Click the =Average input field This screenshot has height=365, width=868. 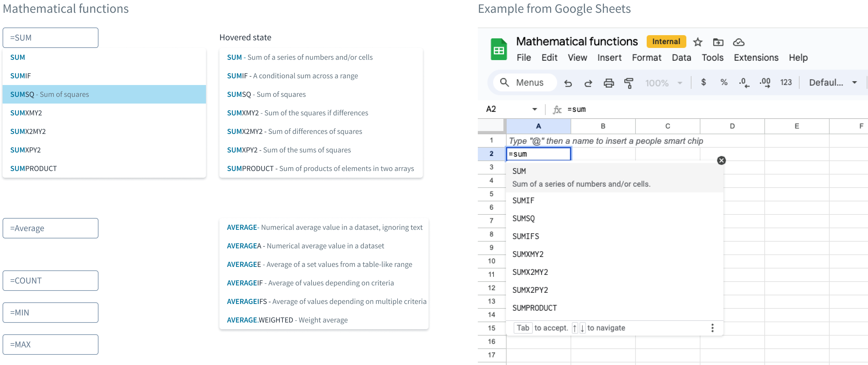51,228
